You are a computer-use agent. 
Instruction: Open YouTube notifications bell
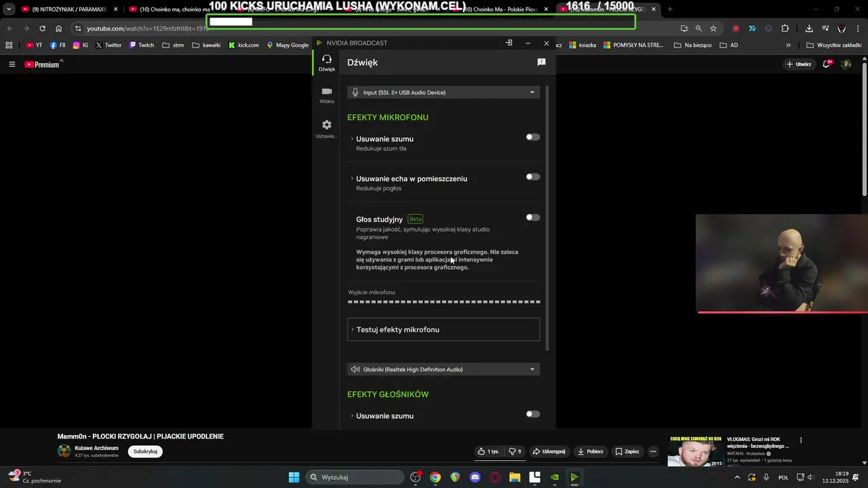tap(827, 64)
